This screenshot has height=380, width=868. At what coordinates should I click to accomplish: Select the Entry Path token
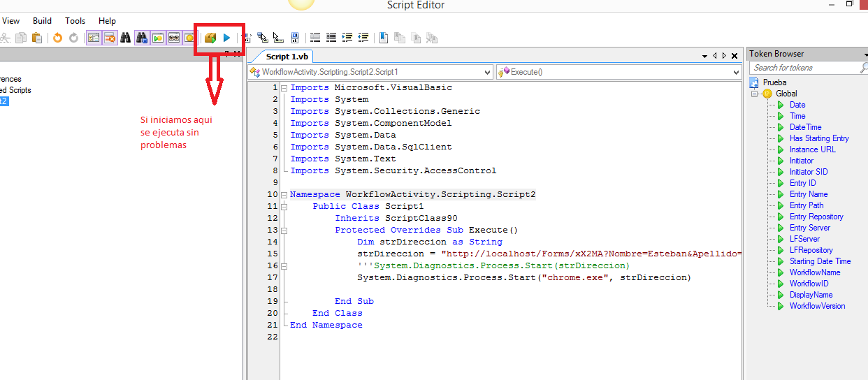(806, 205)
